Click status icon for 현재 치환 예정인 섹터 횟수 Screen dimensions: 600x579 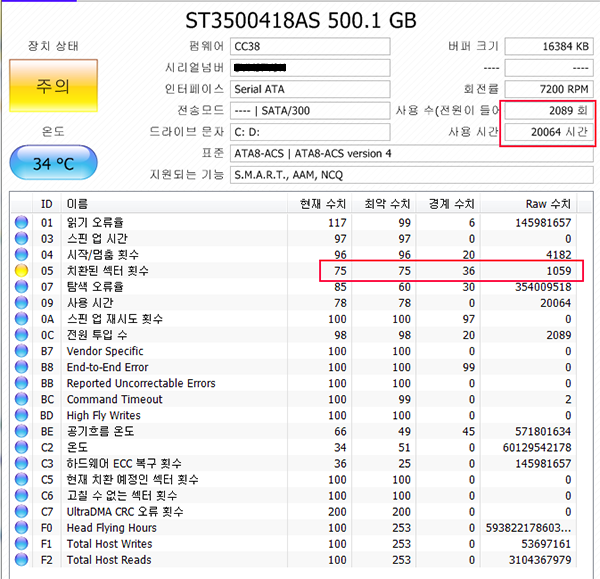[x=21, y=480]
